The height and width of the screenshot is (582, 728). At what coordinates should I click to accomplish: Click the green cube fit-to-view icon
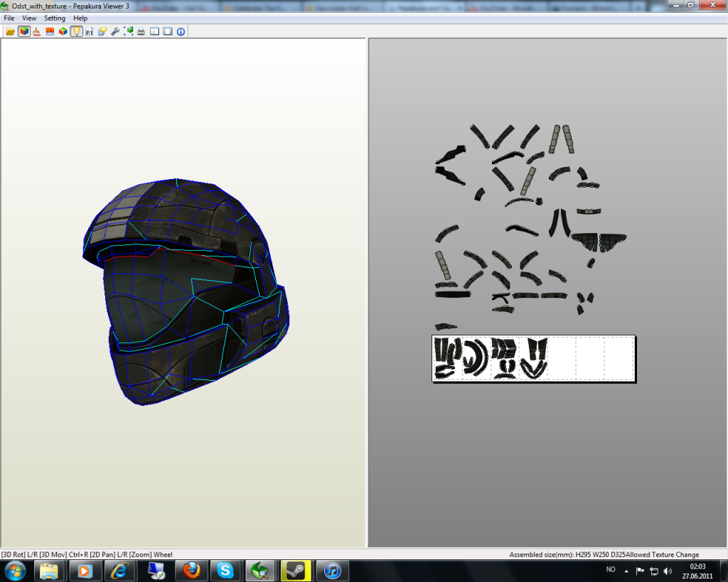point(129,31)
